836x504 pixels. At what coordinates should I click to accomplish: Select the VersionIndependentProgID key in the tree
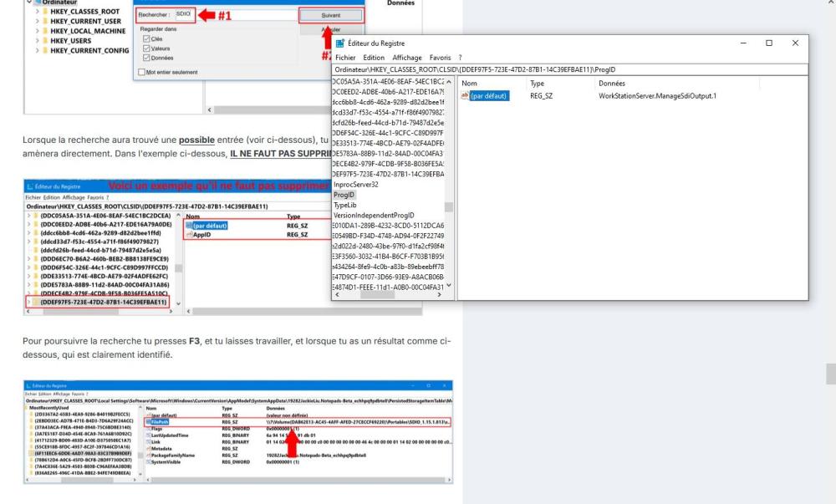(x=374, y=216)
